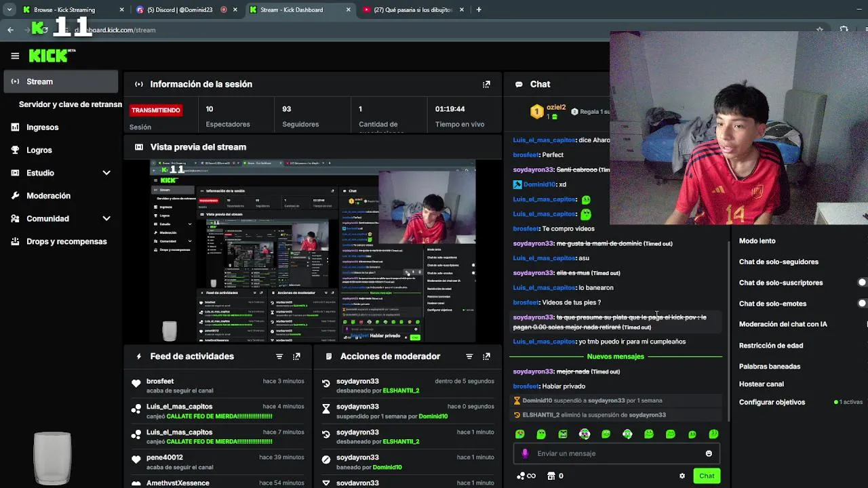Focus the Enviar un mensaje input
This screenshot has width=868, height=488.
coord(616,453)
